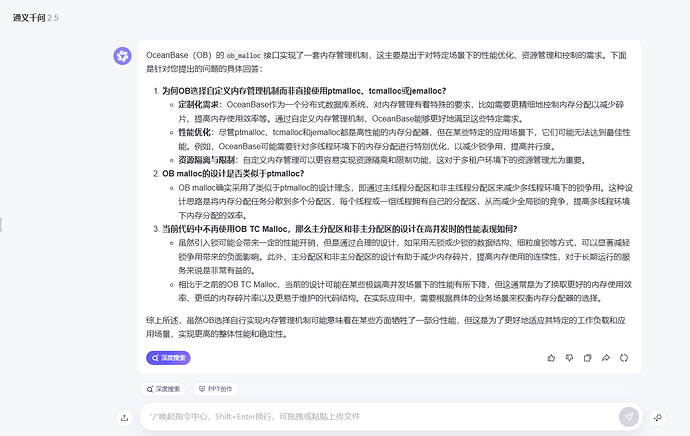Viewport: 690px width, 436px height.
Task: Select 深度搜索 option below the answer
Action: pos(163,389)
